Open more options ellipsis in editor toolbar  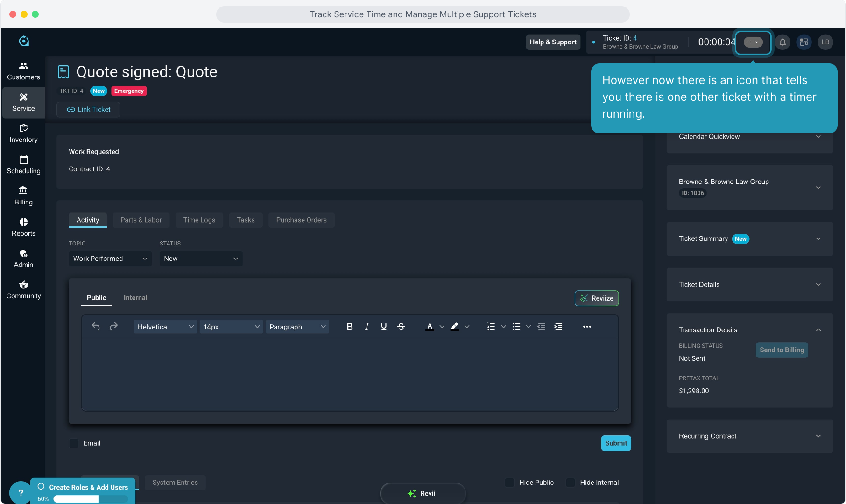coord(587,327)
